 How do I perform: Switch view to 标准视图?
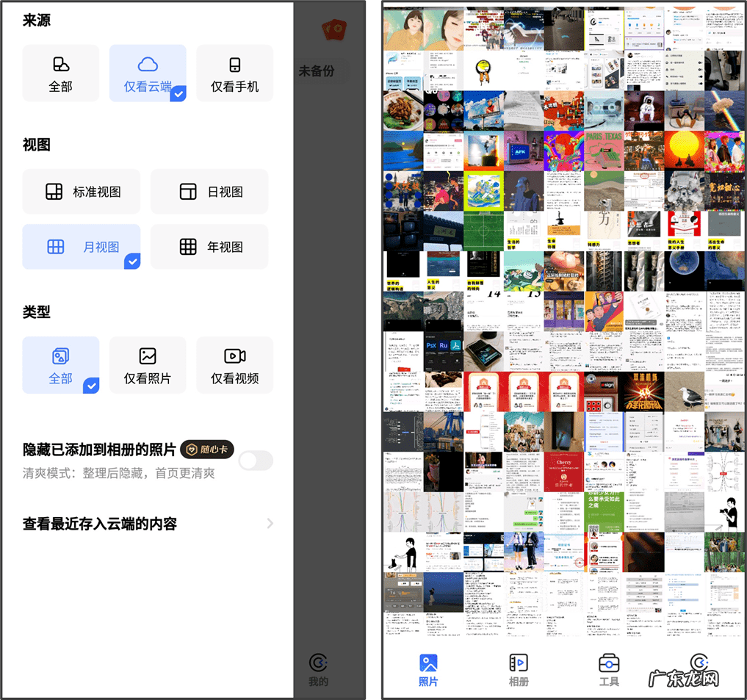coord(81,192)
